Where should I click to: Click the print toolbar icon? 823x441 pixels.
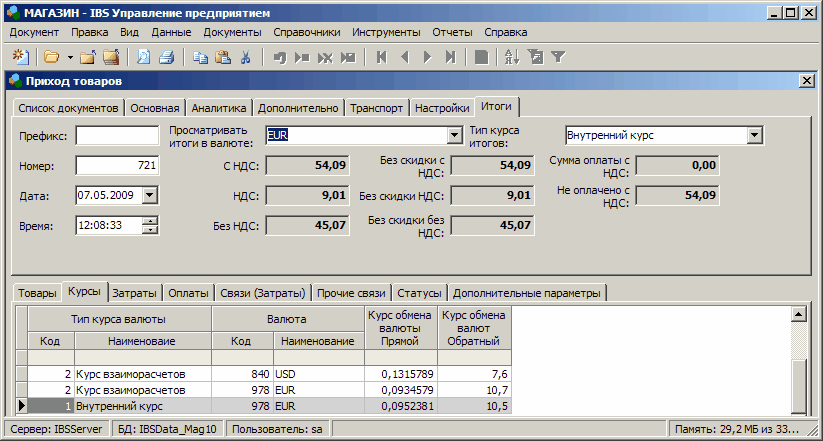(x=166, y=57)
